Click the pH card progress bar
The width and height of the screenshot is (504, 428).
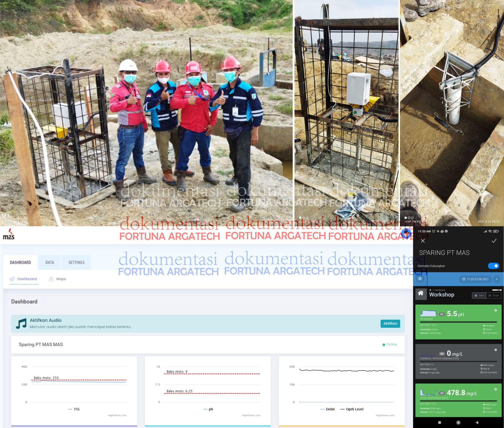pyautogui.click(x=458, y=322)
